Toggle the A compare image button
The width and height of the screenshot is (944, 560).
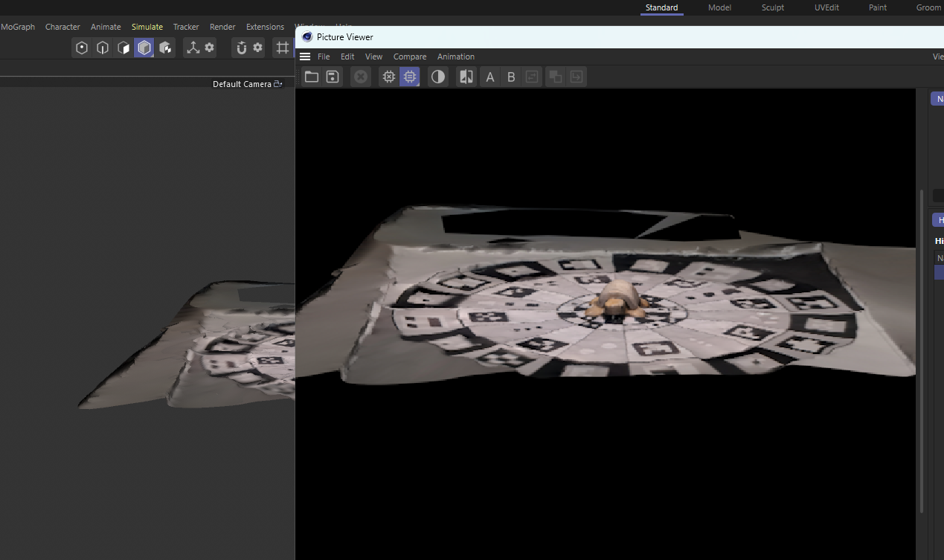tap(489, 76)
